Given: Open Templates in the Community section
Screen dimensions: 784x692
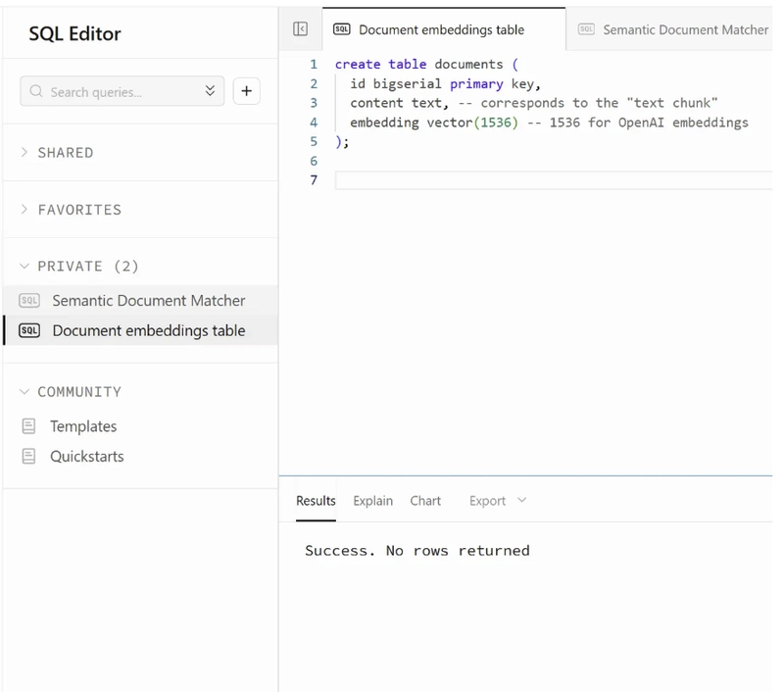Looking at the screenshot, I should pyautogui.click(x=83, y=426).
